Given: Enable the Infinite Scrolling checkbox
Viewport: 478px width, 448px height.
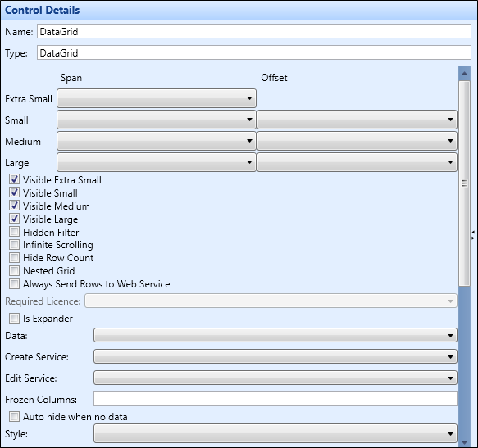Looking at the screenshot, I should tap(14, 245).
